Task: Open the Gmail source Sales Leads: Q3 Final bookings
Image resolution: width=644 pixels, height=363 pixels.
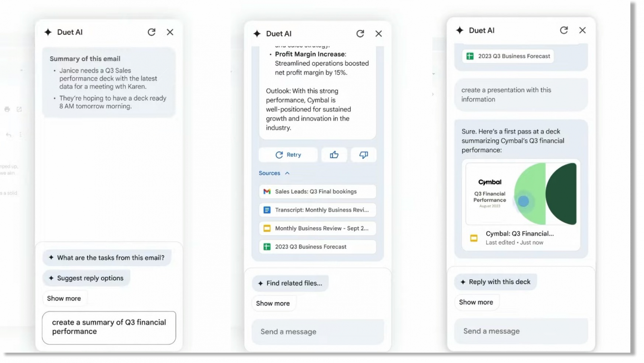Action: pyautogui.click(x=317, y=191)
